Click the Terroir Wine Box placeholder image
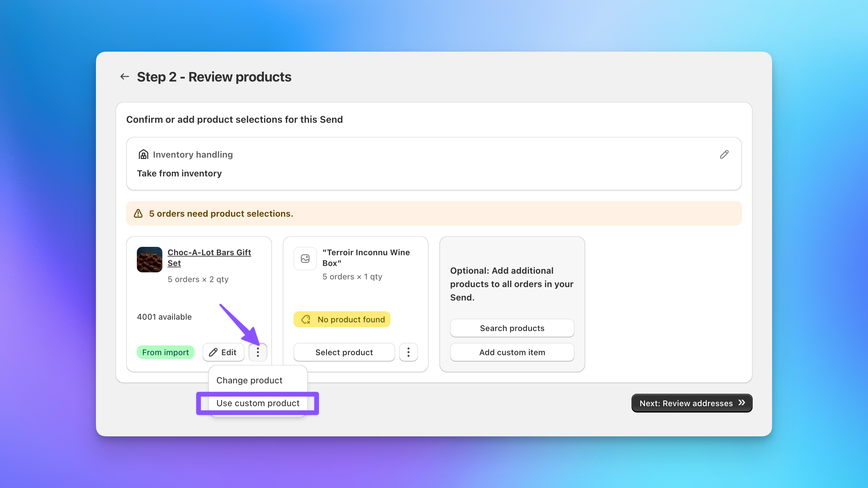This screenshot has width=868, height=488. pos(305,259)
